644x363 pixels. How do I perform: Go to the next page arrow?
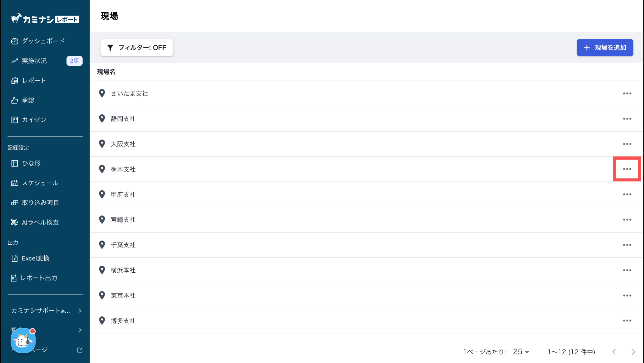[x=633, y=352]
